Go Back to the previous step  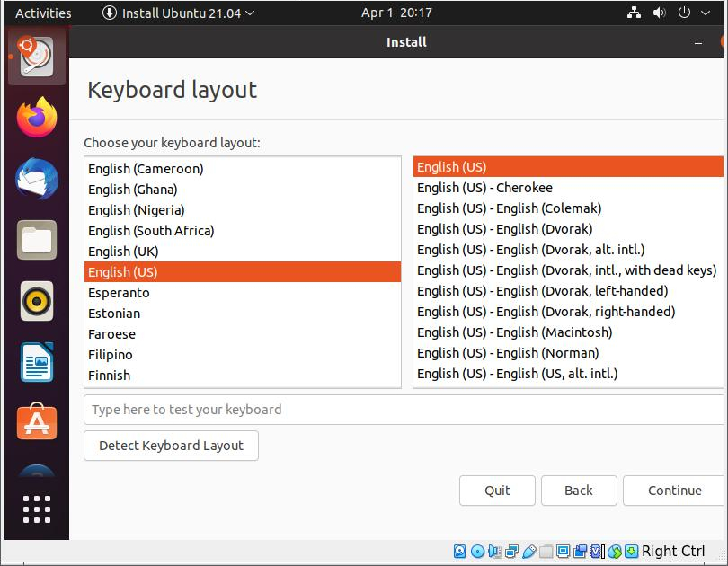pos(578,491)
